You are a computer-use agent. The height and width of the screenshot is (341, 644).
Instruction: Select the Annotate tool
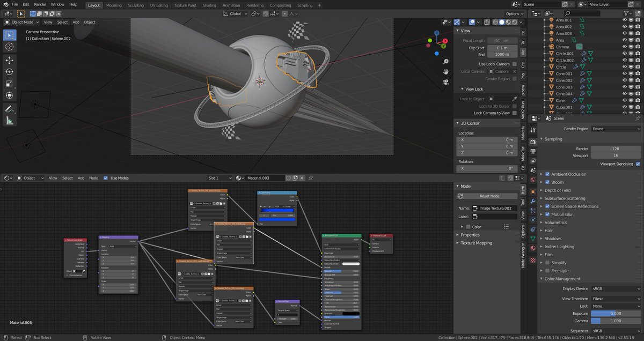coord(9,109)
